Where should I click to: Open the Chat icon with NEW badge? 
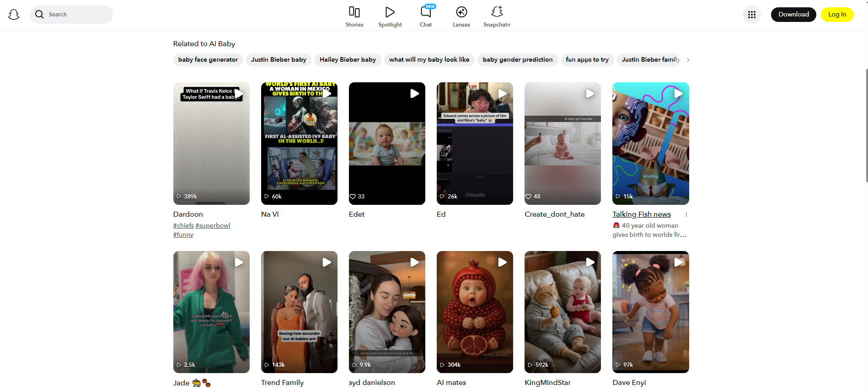point(426,12)
